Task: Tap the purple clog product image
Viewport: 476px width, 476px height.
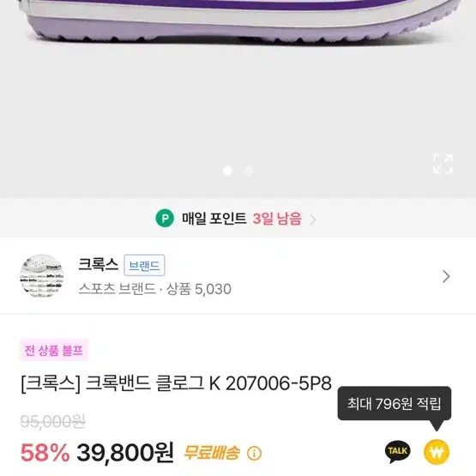Action: click(x=238, y=21)
